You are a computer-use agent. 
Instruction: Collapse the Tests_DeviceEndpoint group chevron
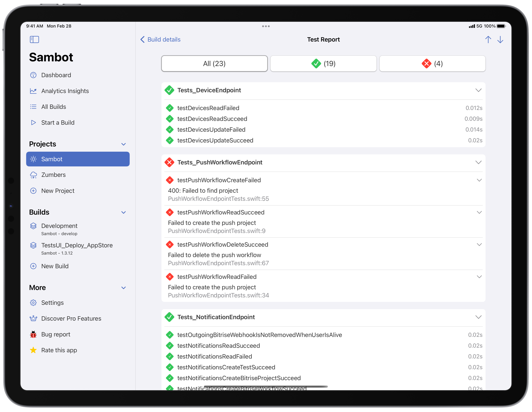[x=479, y=90]
